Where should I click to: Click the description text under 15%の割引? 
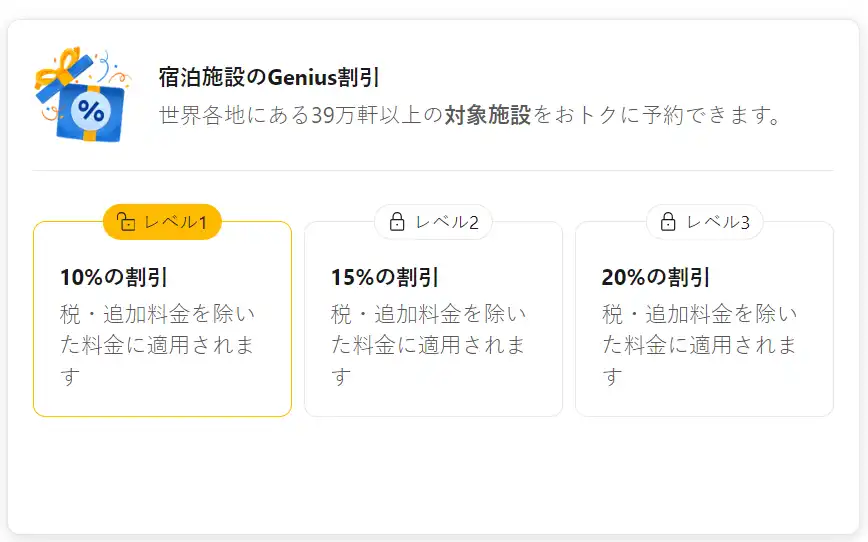pos(428,345)
